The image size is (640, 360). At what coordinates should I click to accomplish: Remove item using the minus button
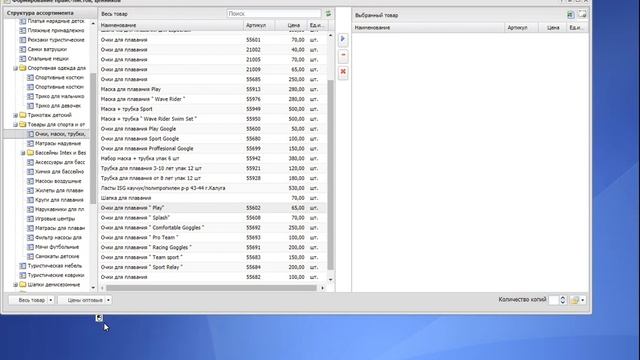click(343, 55)
